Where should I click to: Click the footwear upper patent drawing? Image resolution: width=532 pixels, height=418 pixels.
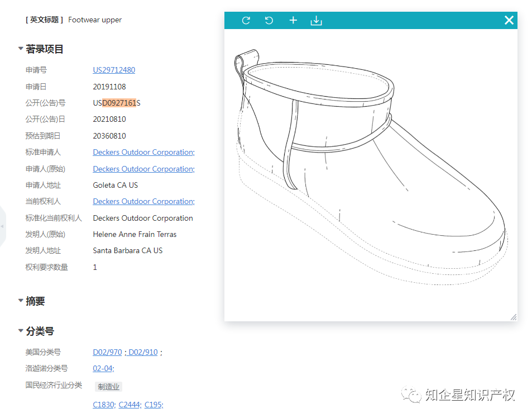pyautogui.click(x=371, y=167)
